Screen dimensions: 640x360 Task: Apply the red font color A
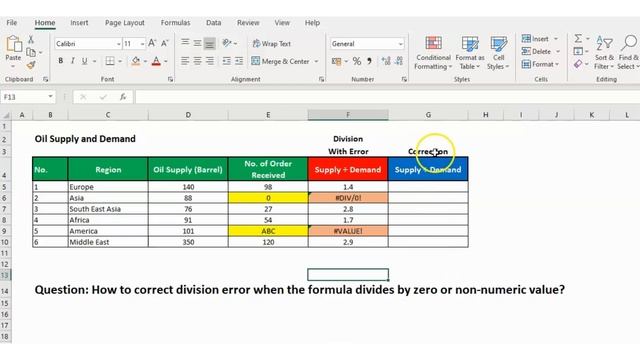point(156,61)
